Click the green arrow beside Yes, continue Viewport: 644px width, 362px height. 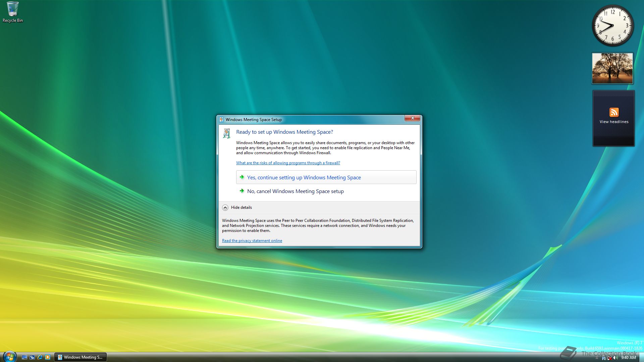click(x=241, y=177)
